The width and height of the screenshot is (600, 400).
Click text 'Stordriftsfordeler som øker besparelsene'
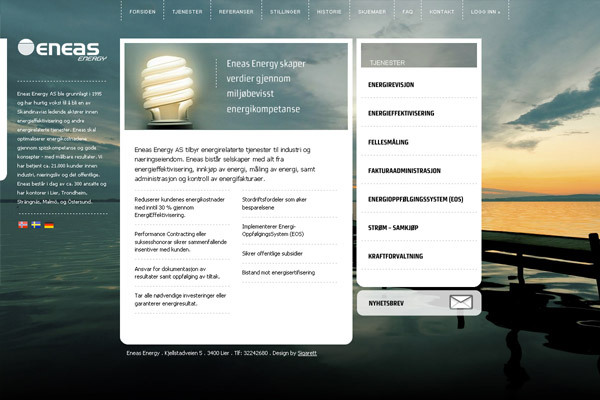pos(274,203)
